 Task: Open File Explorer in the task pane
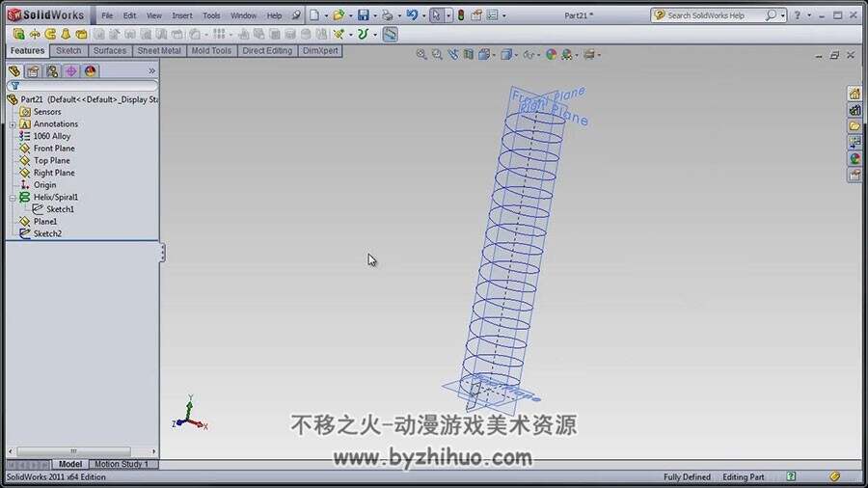[x=854, y=126]
